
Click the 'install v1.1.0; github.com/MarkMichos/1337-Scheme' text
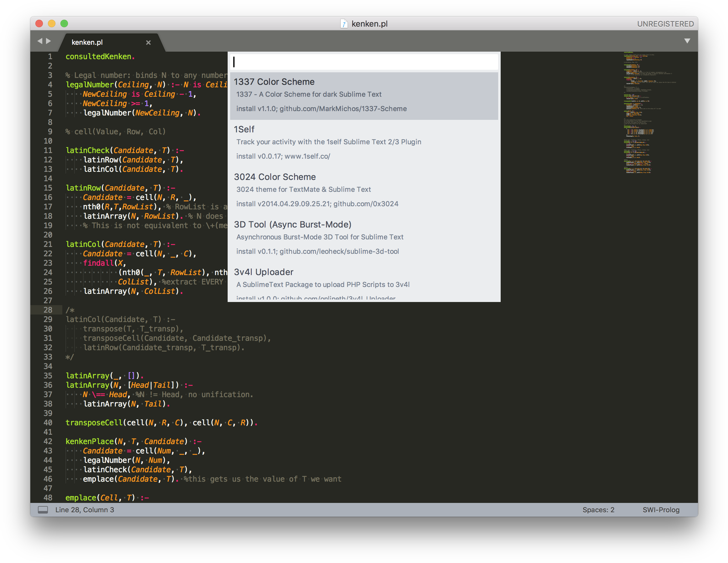[321, 109]
